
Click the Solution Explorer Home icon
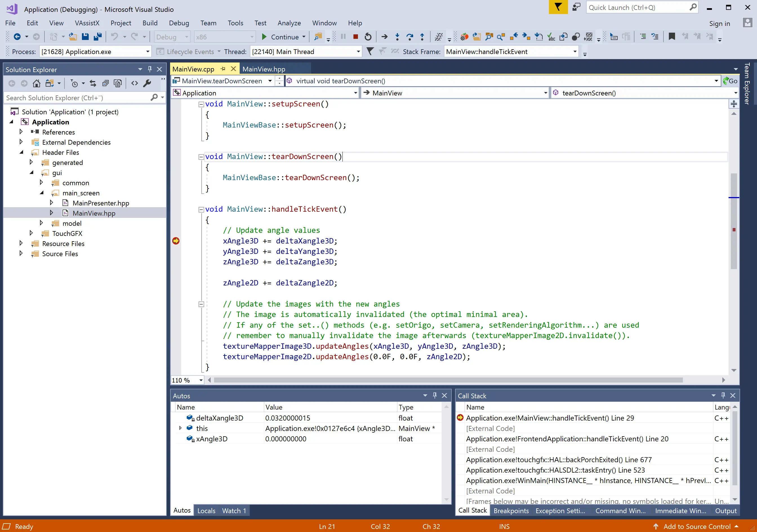[x=37, y=83]
